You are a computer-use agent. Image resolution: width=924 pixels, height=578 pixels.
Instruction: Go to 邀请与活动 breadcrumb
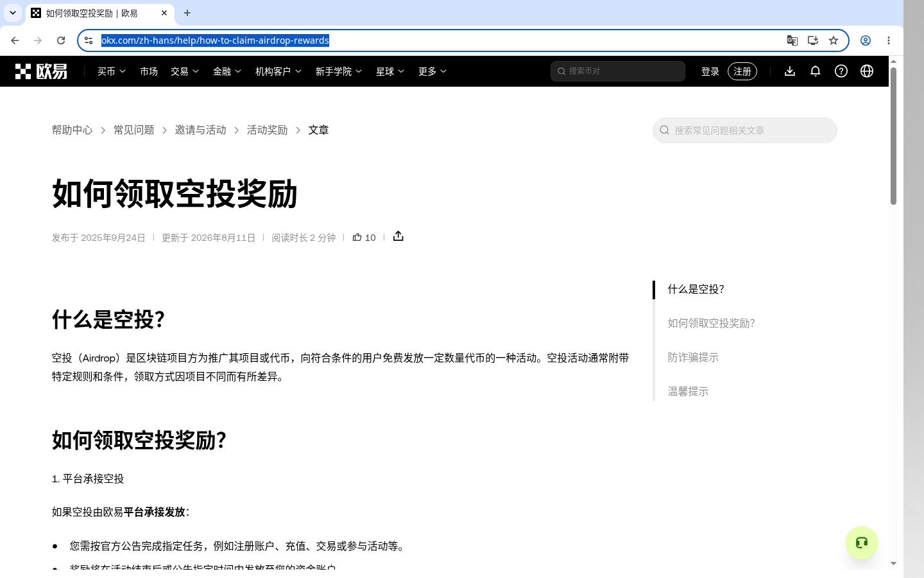[x=201, y=130]
